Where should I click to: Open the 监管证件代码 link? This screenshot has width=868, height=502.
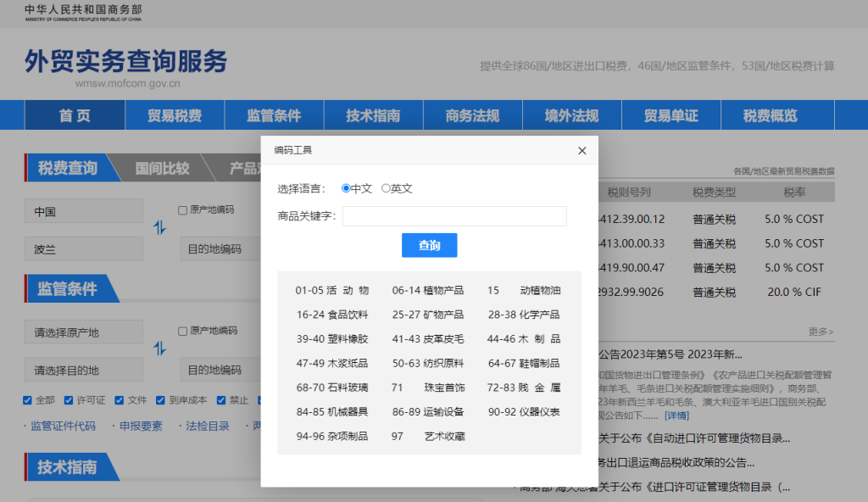coord(63,426)
